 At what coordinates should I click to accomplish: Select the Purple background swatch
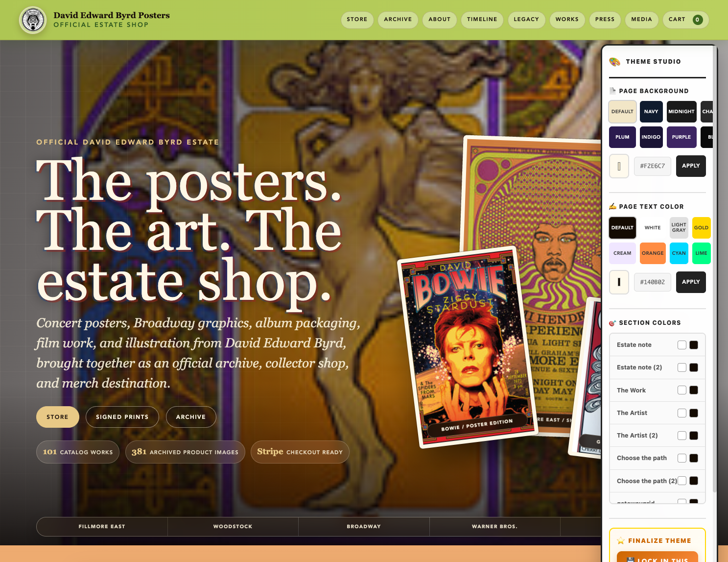pyautogui.click(x=681, y=137)
